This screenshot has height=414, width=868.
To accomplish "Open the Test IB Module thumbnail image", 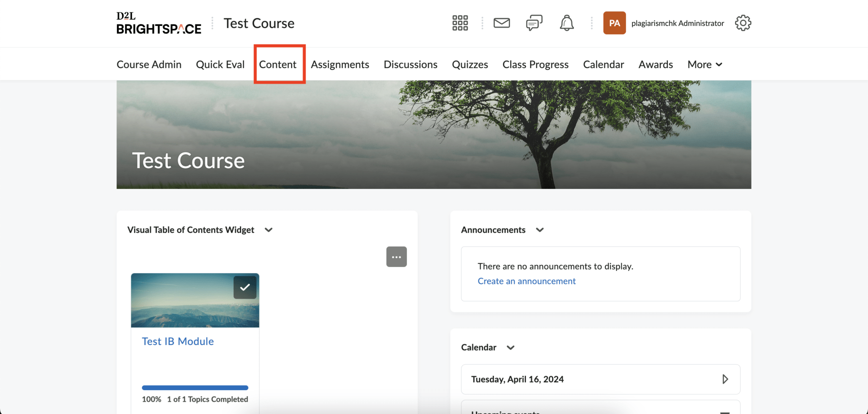I will click(195, 300).
